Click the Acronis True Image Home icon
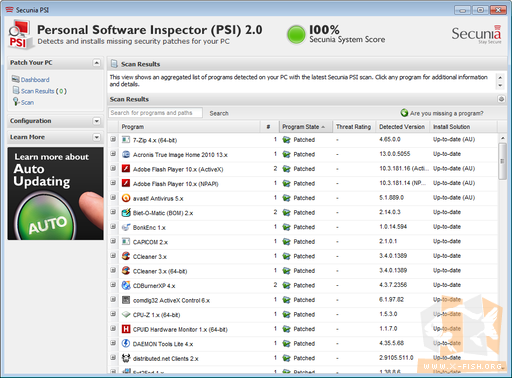 pos(126,154)
